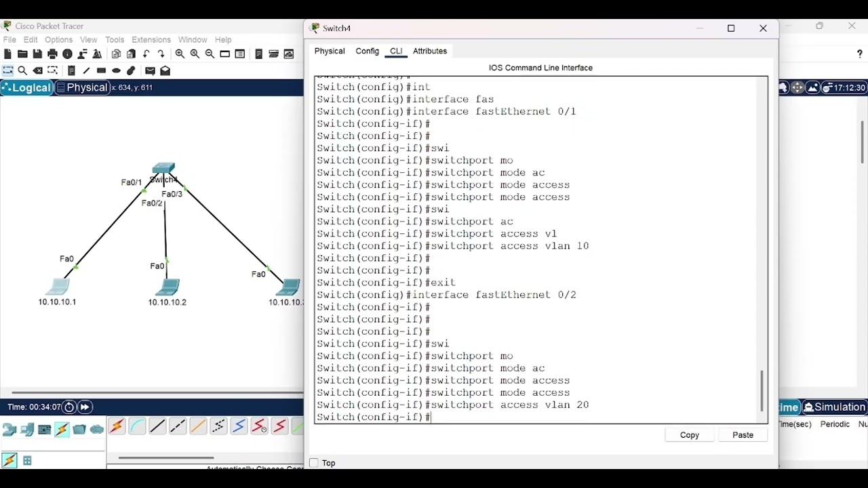Viewport: 868px width, 488px height.
Task: Open the Physical tab of Switch4
Action: tap(330, 51)
